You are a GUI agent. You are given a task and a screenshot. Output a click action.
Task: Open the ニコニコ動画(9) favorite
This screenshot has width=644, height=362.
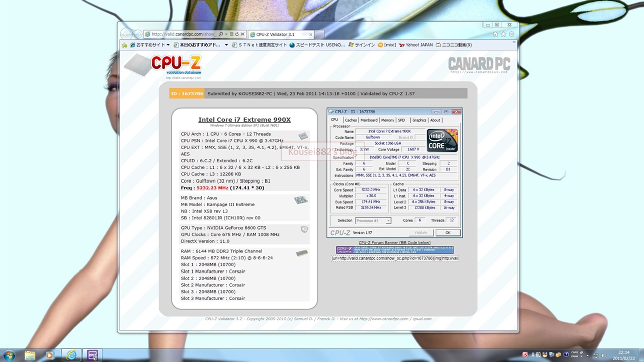454,45
